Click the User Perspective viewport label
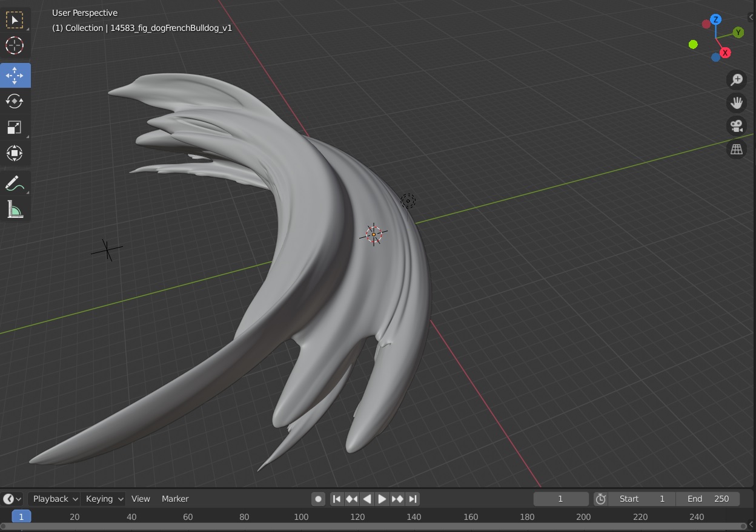This screenshot has width=756, height=532. coord(85,13)
